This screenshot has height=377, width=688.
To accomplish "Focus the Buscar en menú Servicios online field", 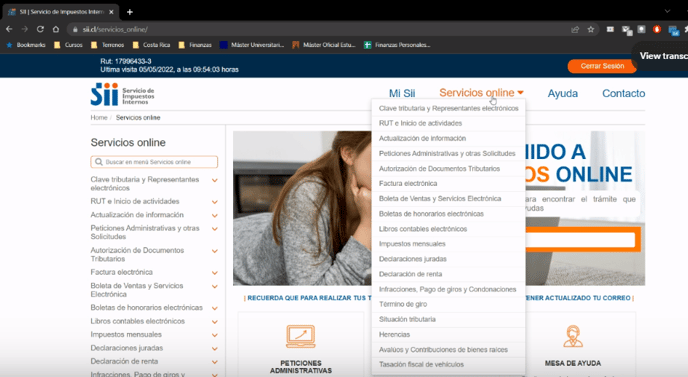I will [x=154, y=162].
